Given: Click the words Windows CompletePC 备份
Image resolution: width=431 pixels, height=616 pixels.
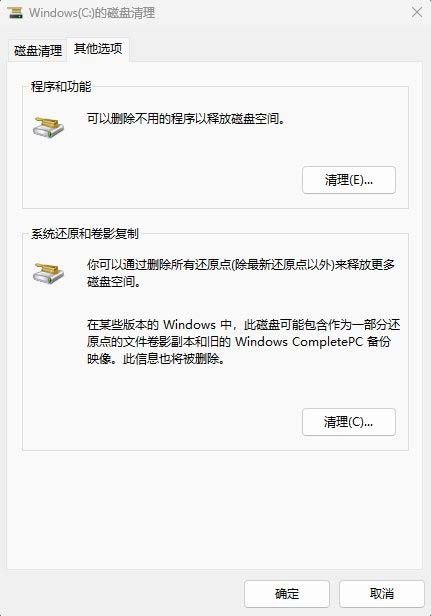Looking at the screenshot, I should [x=313, y=341].
